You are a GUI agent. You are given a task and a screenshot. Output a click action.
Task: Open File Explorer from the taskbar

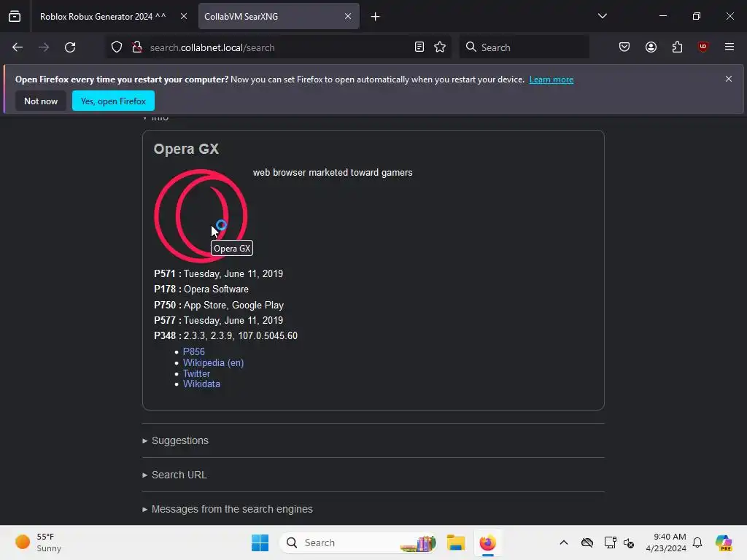click(x=455, y=542)
